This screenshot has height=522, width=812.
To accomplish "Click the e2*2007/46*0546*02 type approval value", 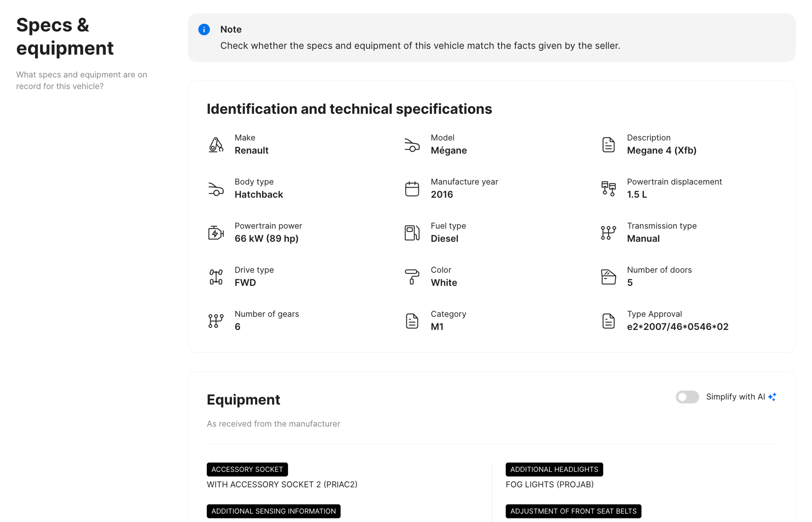I will tap(677, 327).
